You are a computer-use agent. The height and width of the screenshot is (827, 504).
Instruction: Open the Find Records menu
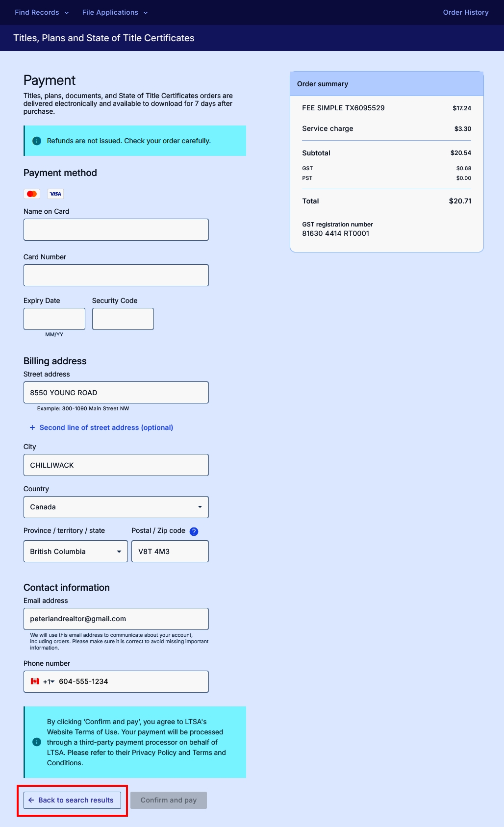42,12
